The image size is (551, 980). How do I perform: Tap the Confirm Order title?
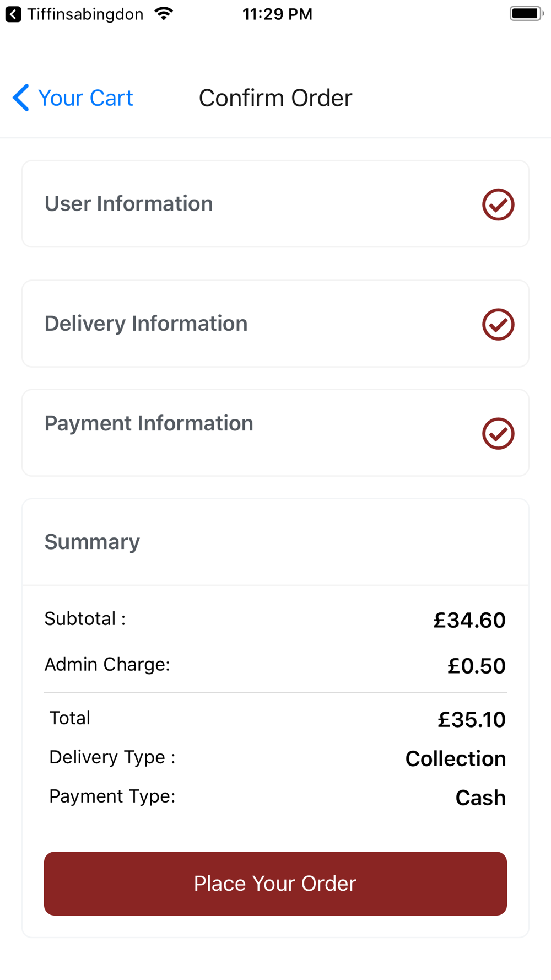pos(275,98)
